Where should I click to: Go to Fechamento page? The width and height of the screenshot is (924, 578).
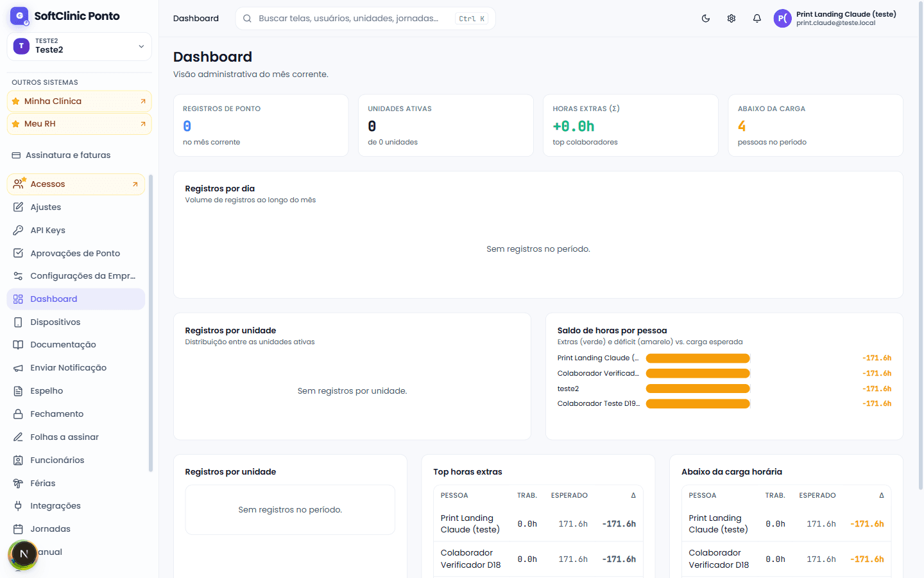point(76,414)
